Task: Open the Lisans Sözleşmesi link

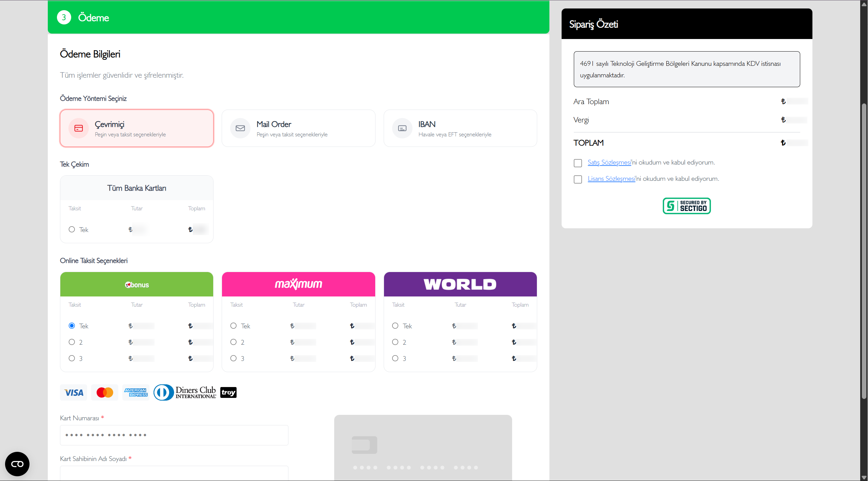Action: click(611, 179)
